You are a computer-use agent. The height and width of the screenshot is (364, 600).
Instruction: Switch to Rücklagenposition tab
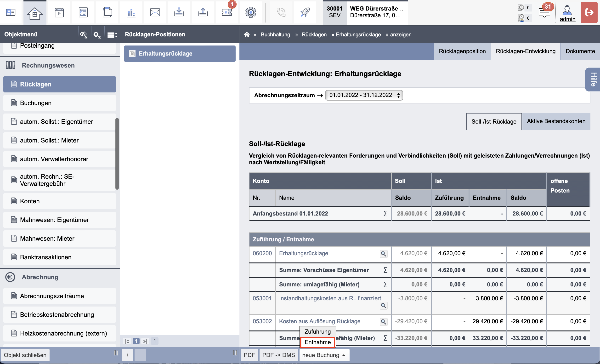coord(462,51)
